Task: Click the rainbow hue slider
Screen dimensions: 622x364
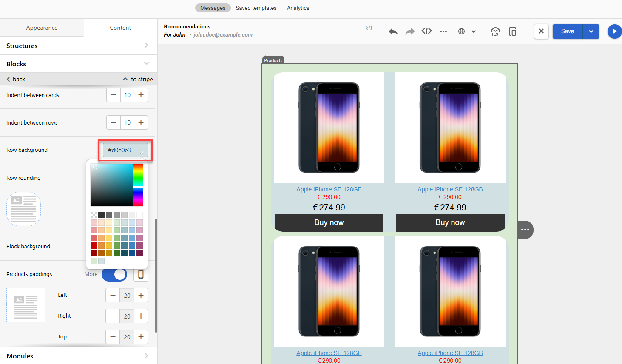Action: click(x=138, y=185)
